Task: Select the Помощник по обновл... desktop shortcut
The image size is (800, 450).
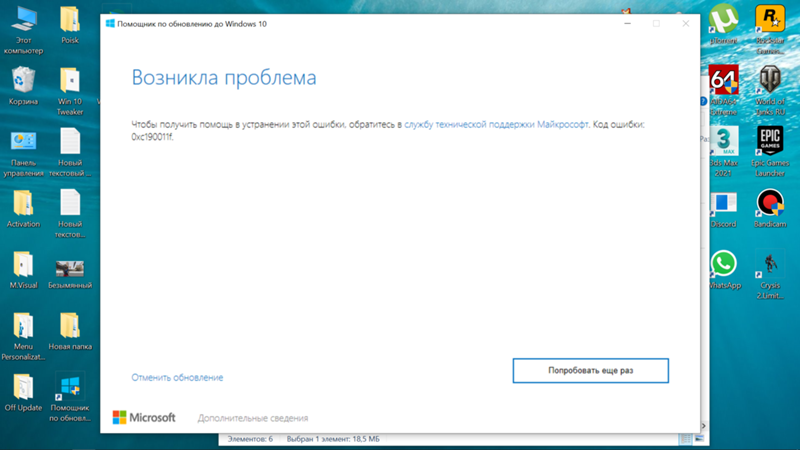Action: (70, 398)
